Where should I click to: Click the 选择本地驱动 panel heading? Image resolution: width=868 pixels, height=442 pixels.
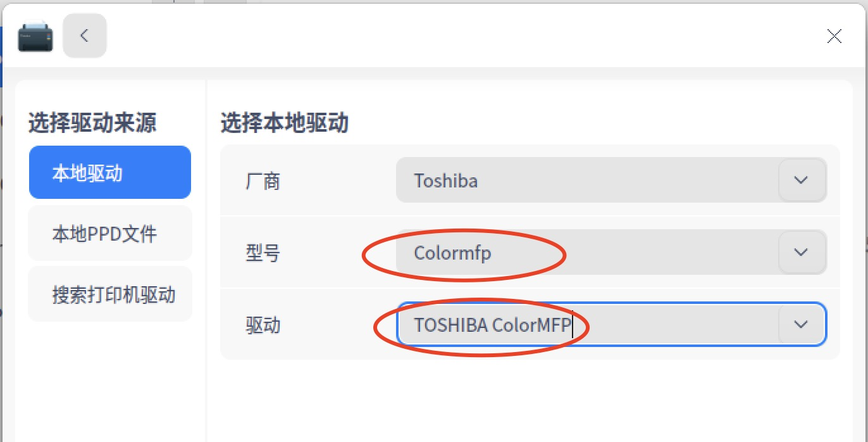click(x=285, y=122)
